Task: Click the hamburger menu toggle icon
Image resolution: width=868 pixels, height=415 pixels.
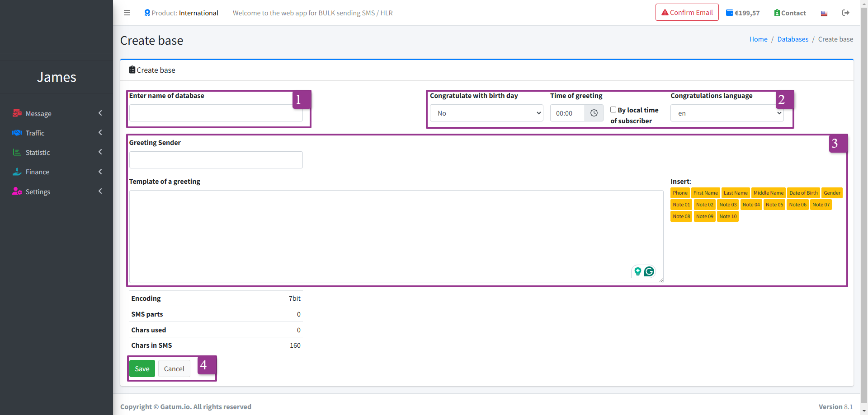Action: pyautogui.click(x=127, y=13)
